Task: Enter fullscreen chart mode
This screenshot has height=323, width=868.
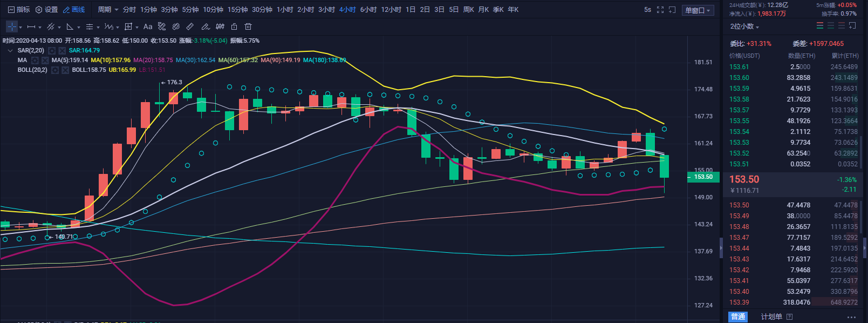Action: pos(660,10)
